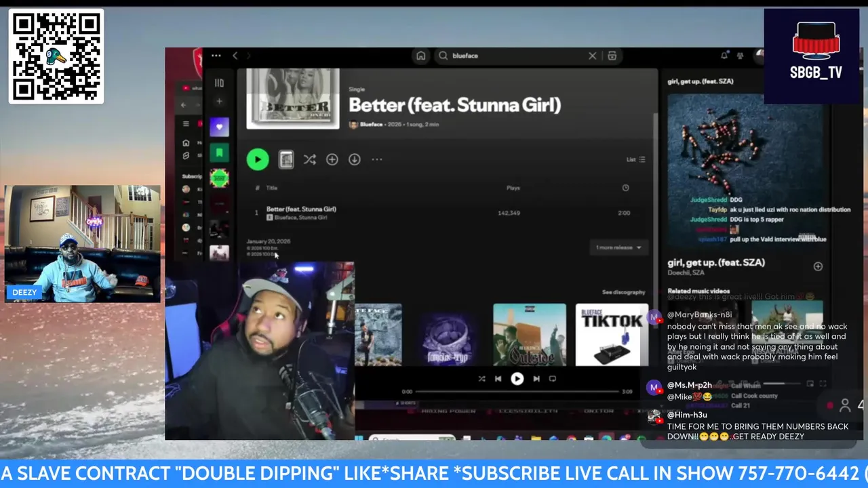Enter fullscreen with the expand icon
This screenshot has width=868, height=488.
click(x=823, y=384)
